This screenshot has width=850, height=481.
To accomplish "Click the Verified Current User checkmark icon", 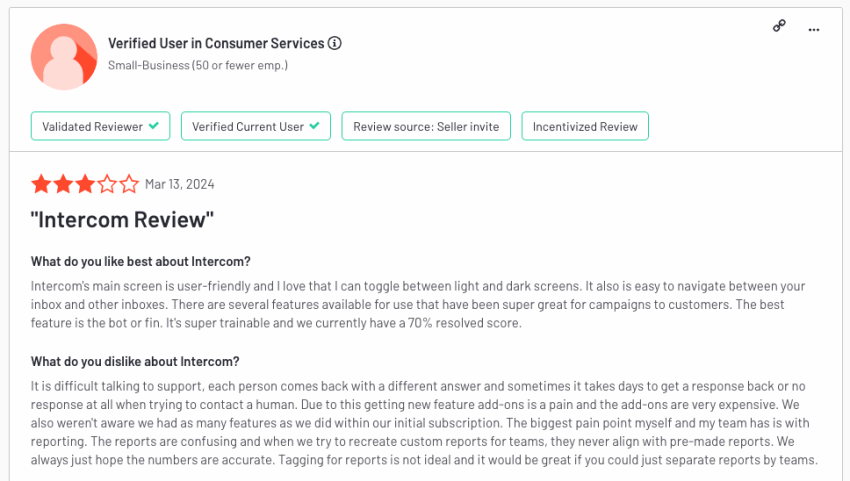I will [314, 125].
